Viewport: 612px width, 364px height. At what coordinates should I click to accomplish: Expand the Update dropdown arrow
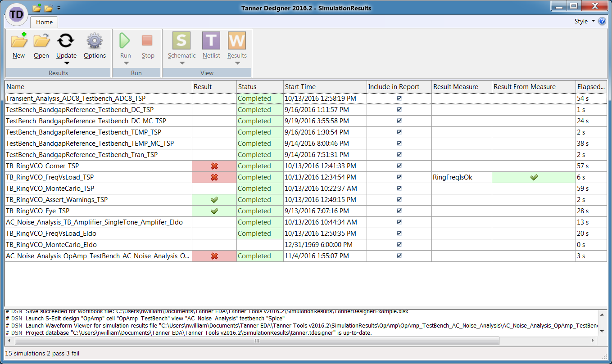tap(66, 63)
